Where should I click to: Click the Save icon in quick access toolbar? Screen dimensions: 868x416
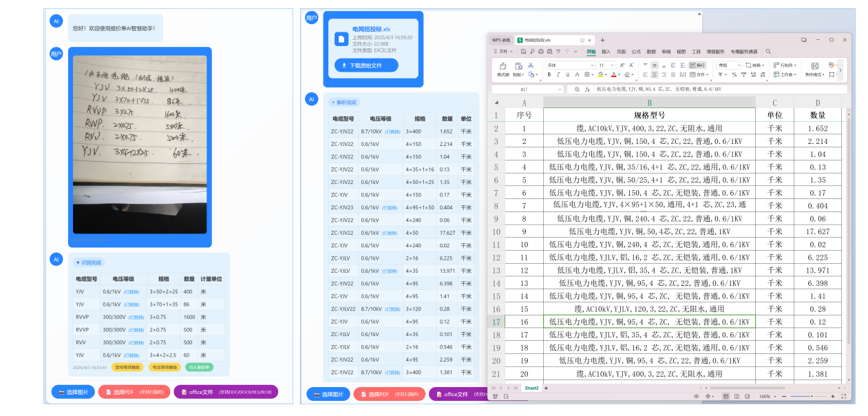(x=524, y=52)
